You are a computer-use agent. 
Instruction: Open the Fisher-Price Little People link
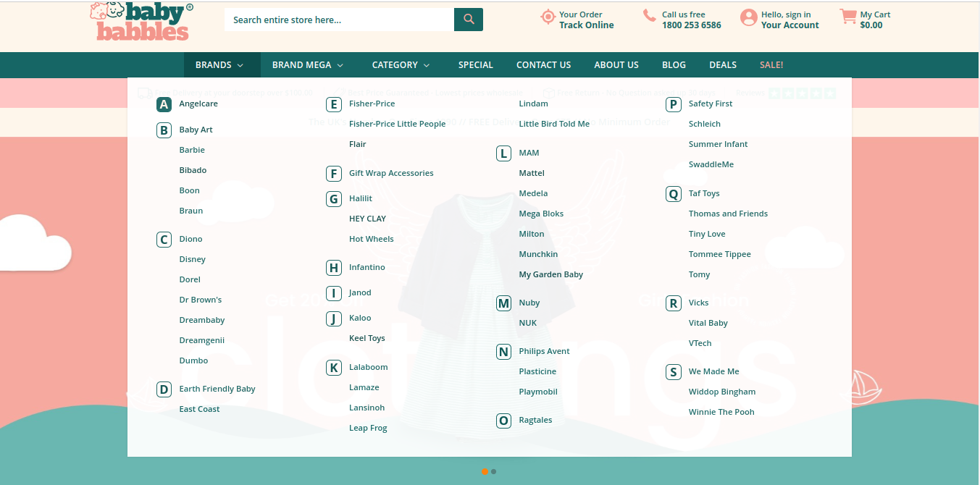point(398,124)
